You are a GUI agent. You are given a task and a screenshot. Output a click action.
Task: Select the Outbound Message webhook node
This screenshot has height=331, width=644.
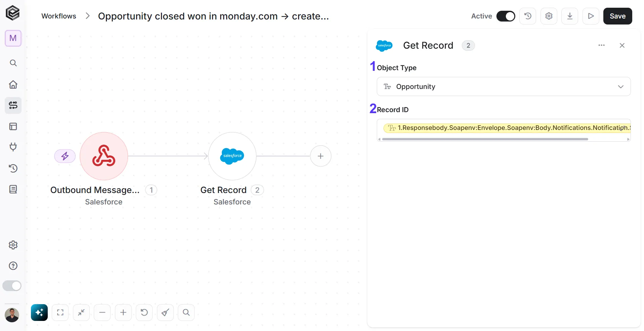click(x=104, y=156)
